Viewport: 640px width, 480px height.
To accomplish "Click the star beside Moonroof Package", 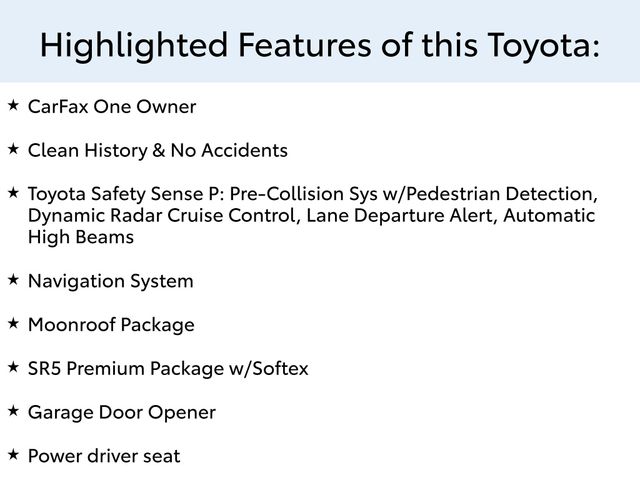I will [x=13, y=324].
